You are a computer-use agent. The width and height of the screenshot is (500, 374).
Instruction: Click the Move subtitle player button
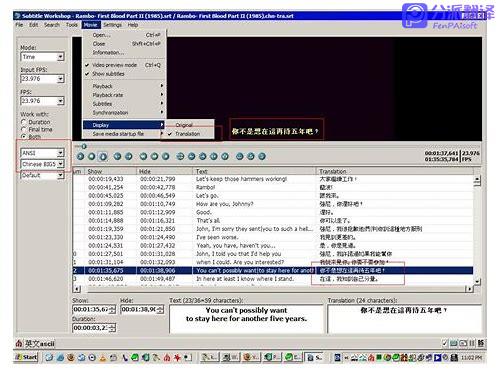pos(180,156)
